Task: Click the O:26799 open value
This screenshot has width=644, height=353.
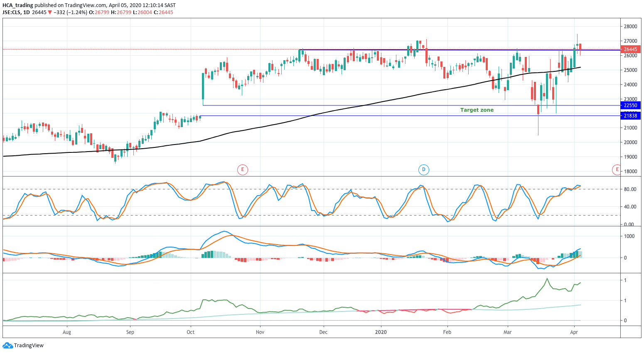Action: [x=99, y=12]
